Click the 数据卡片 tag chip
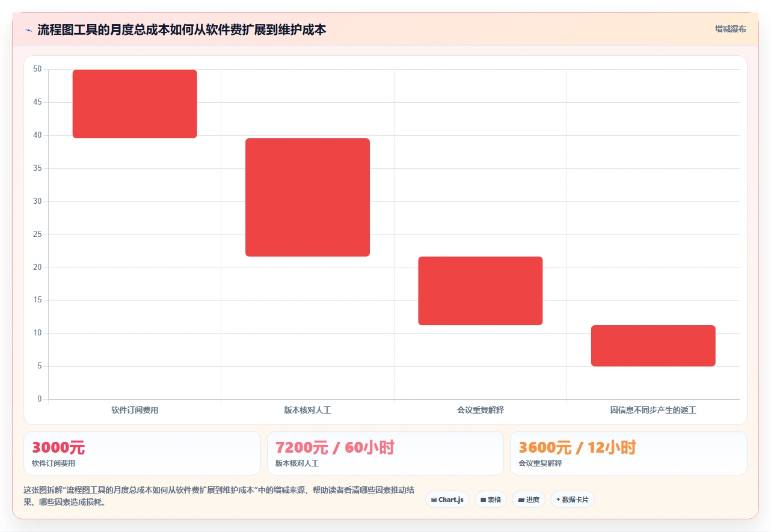This screenshot has width=771, height=532. [572, 500]
